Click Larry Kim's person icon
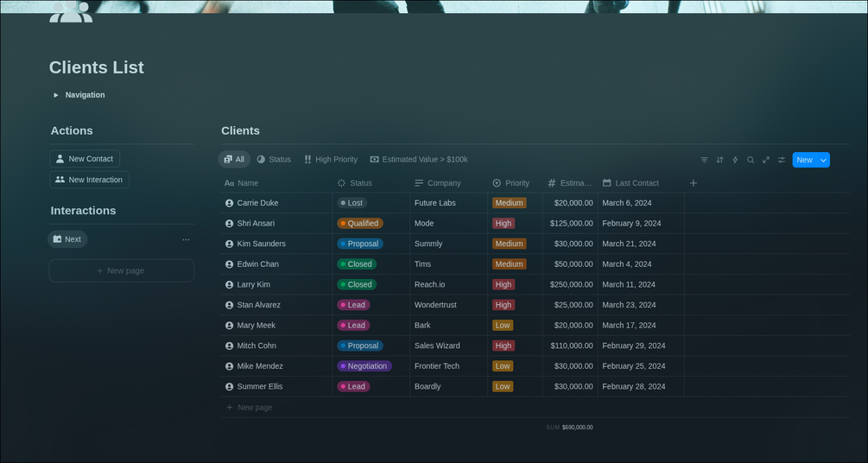 pyautogui.click(x=229, y=285)
